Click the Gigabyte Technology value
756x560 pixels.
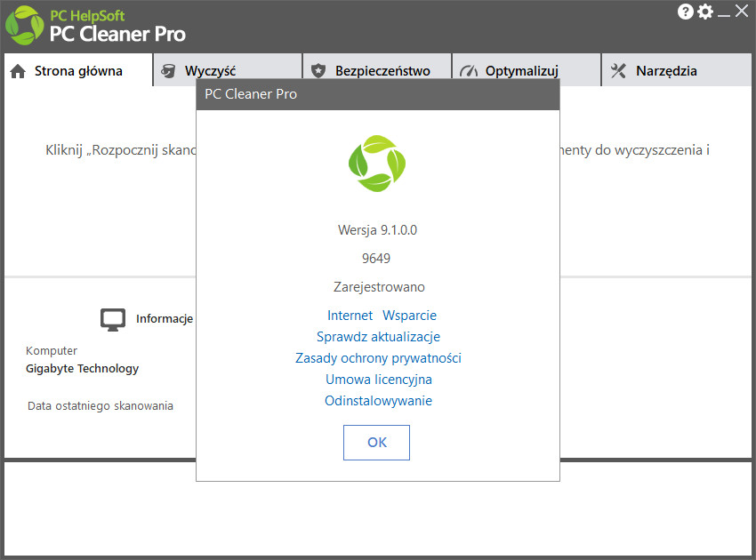pyautogui.click(x=82, y=369)
